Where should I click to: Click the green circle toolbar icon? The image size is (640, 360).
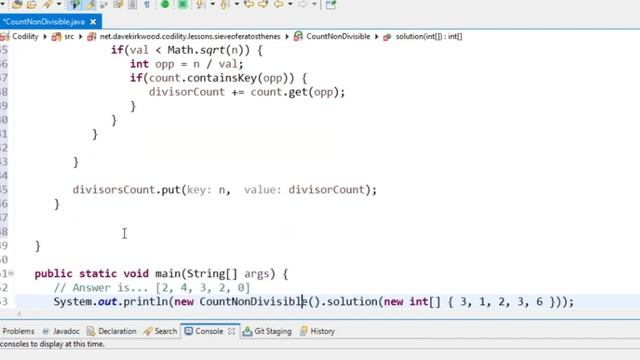165,4
